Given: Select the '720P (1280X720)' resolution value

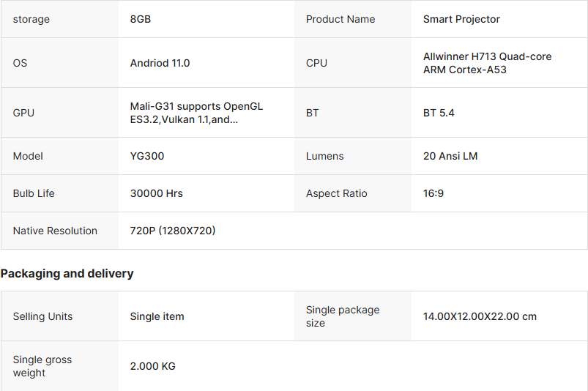Looking at the screenshot, I should [x=173, y=231].
